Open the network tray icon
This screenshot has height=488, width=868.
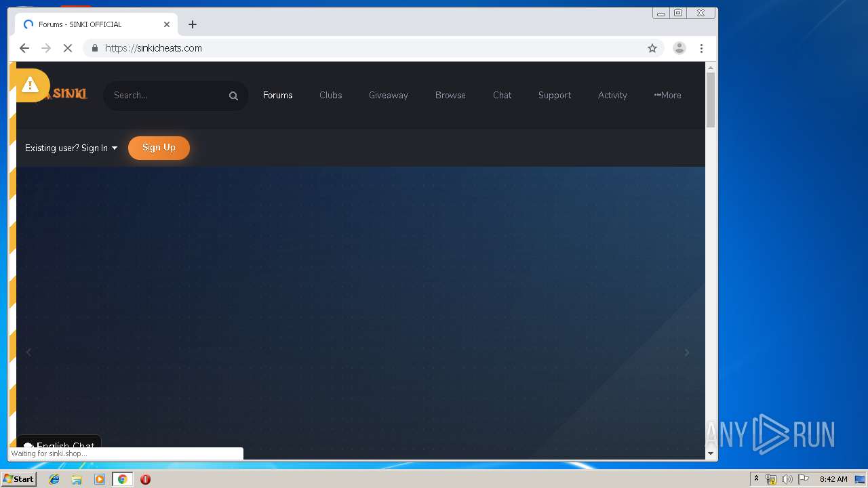pos(771,479)
